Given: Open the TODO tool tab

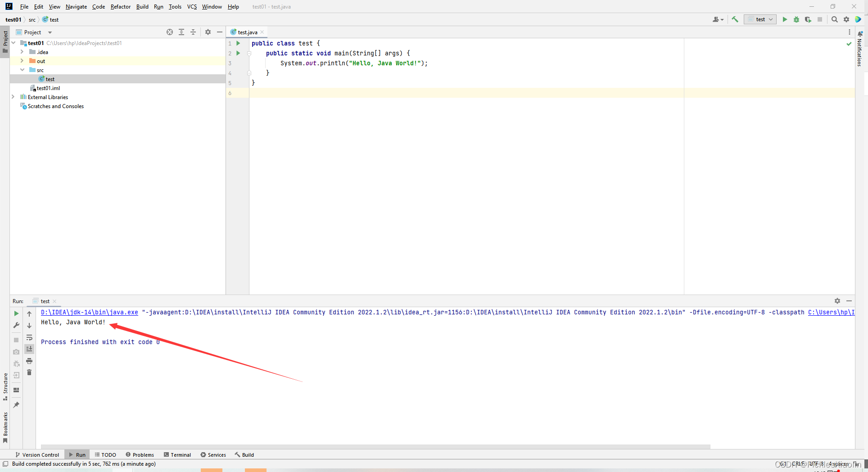Looking at the screenshot, I should (105, 455).
